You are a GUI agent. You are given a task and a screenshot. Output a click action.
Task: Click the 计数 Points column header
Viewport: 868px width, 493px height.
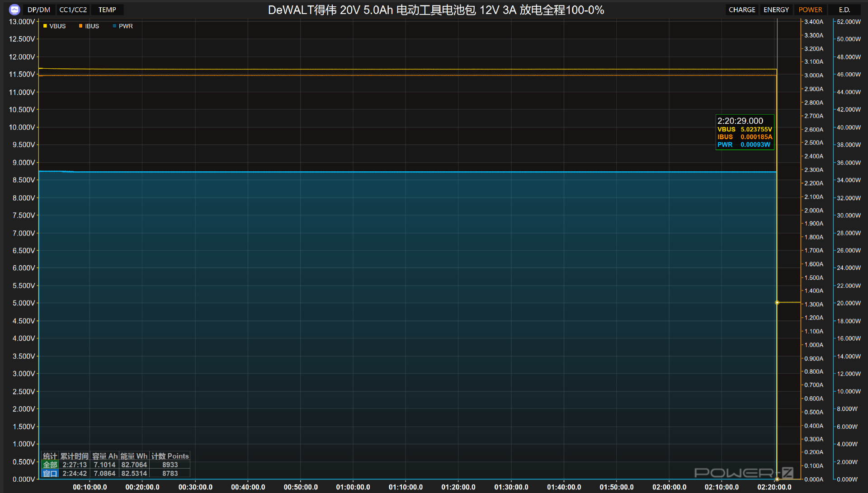(x=170, y=456)
